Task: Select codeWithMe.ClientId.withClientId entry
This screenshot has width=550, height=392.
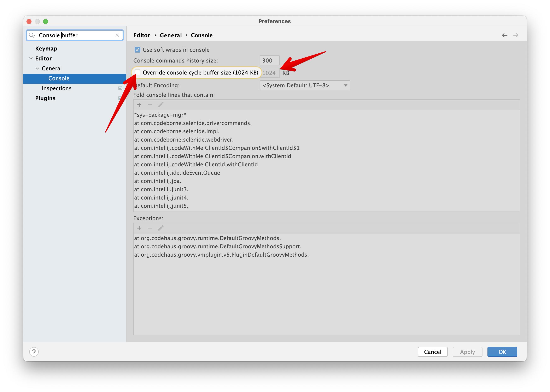Action: [196, 164]
